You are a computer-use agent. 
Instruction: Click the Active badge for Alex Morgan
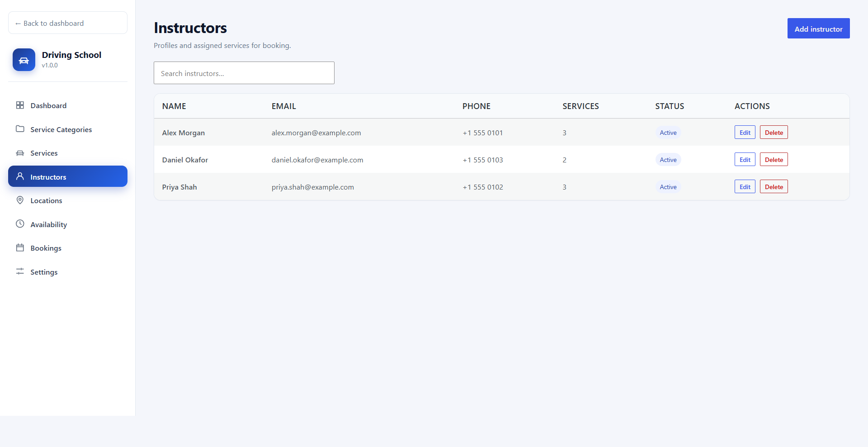point(668,133)
